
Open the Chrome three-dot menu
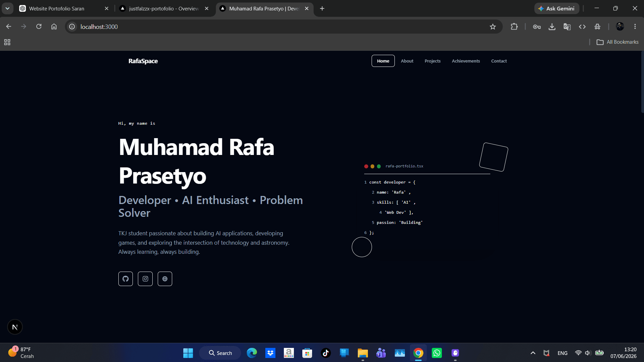(x=635, y=27)
